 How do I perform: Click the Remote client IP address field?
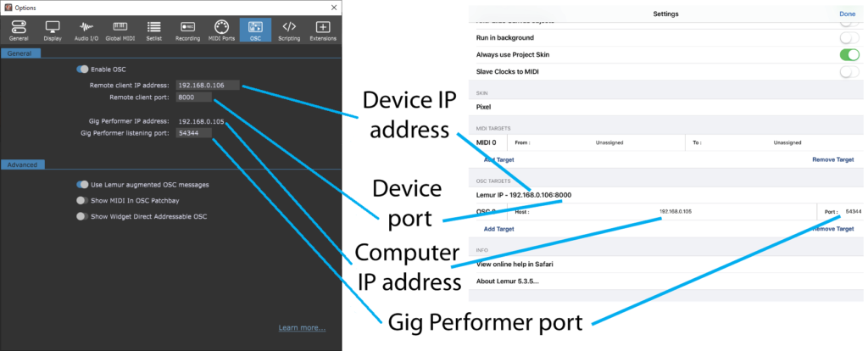(x=208, y=86)
